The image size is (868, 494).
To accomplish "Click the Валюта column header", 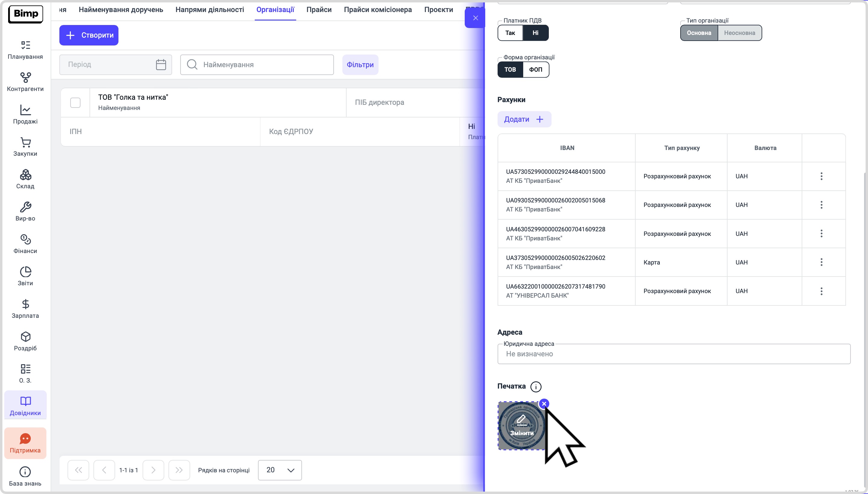I will [765, 148].
